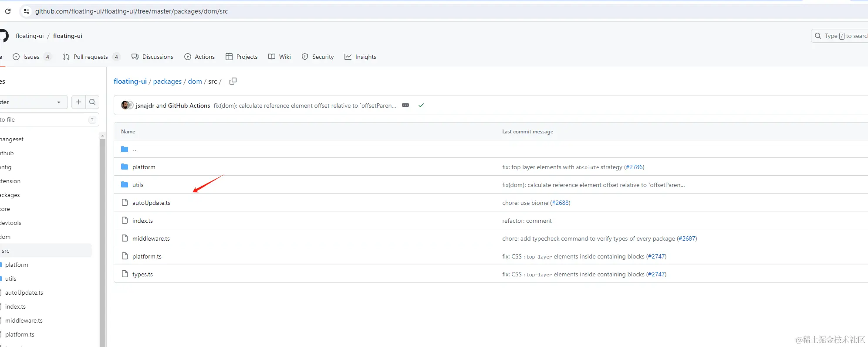
Task: Click autoUpdate.ts file icon in list
Action: click(x=125, y=202)
